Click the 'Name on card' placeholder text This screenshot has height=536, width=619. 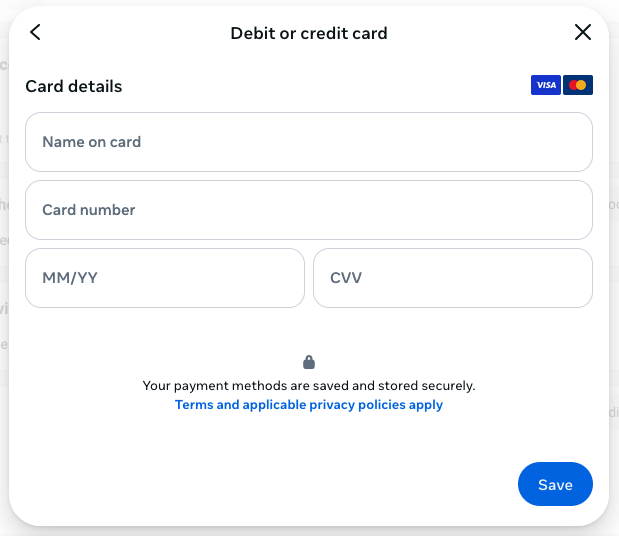pos(91,142)
